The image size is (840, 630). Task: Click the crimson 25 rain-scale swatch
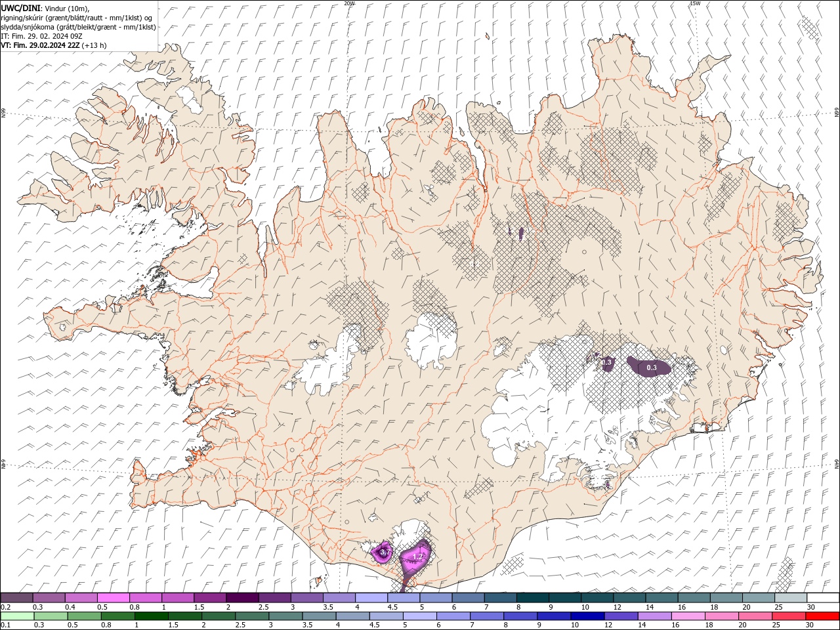(788, 616)
